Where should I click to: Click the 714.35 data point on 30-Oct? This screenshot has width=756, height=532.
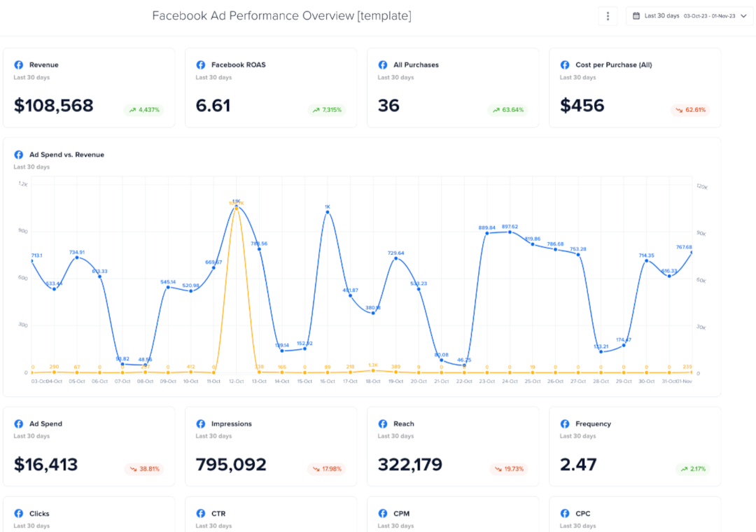click(647, 261)
